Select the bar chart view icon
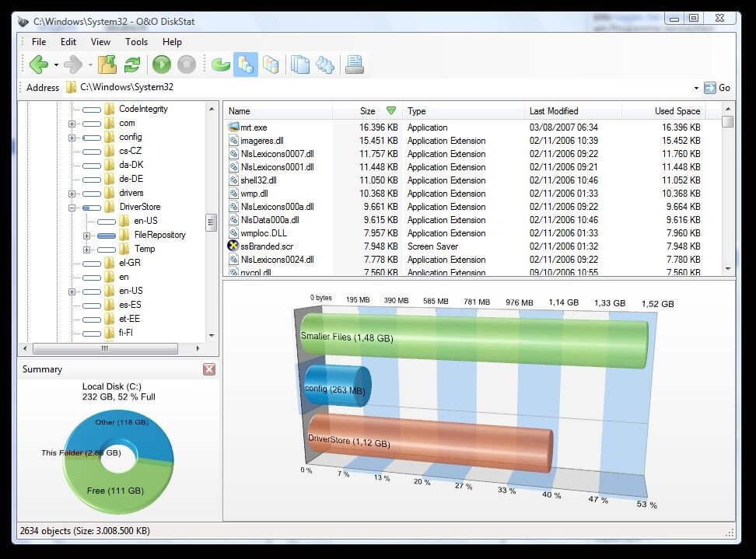The width and height of the screenshot is (756, 559). (246, 65)
